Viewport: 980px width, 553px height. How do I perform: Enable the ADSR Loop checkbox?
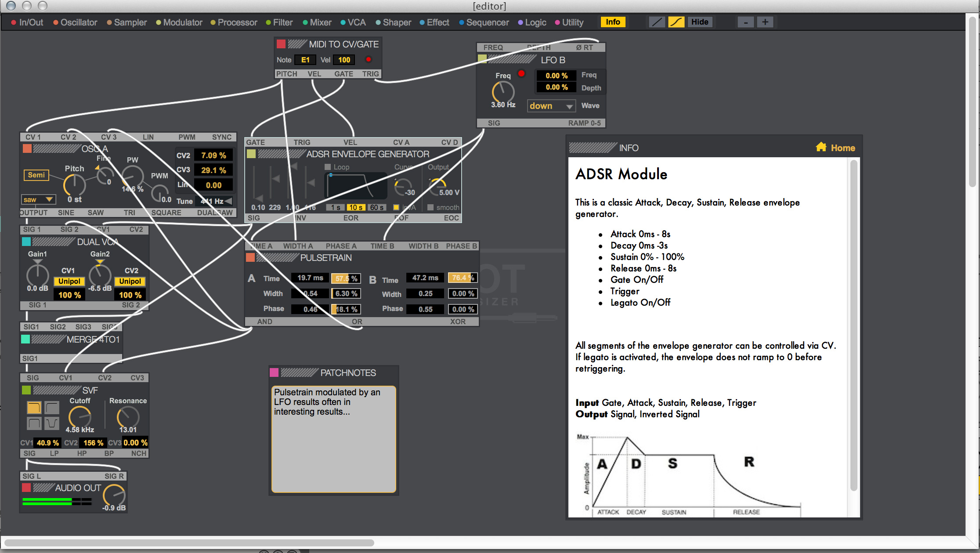pos(327,167)
